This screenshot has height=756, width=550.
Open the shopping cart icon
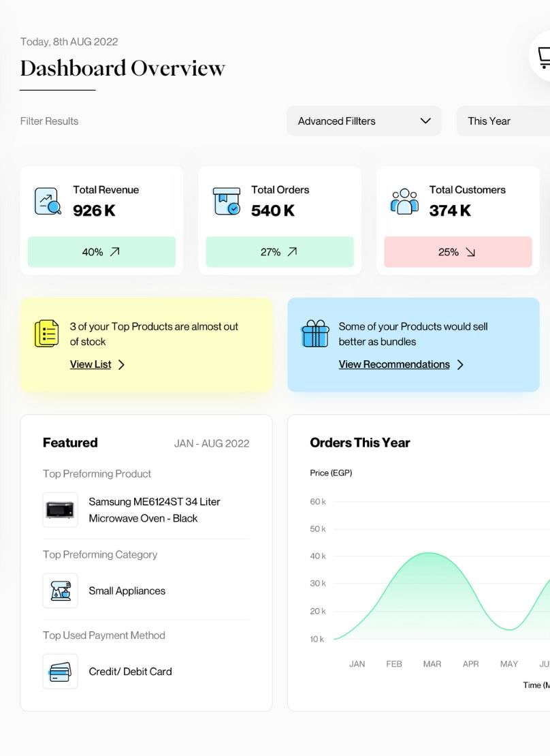pyautogui.click(x=543, y=57)
